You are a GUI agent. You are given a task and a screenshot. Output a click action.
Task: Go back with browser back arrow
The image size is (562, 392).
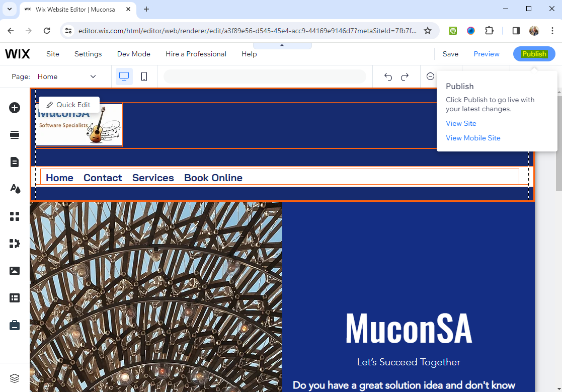(x=11, y=31)
